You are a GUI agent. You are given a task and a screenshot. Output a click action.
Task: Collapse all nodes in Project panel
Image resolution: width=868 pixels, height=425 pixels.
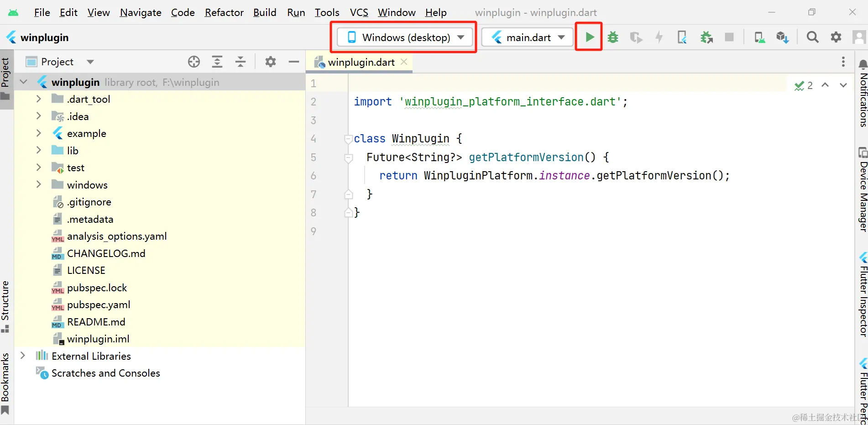click(241, 62)
